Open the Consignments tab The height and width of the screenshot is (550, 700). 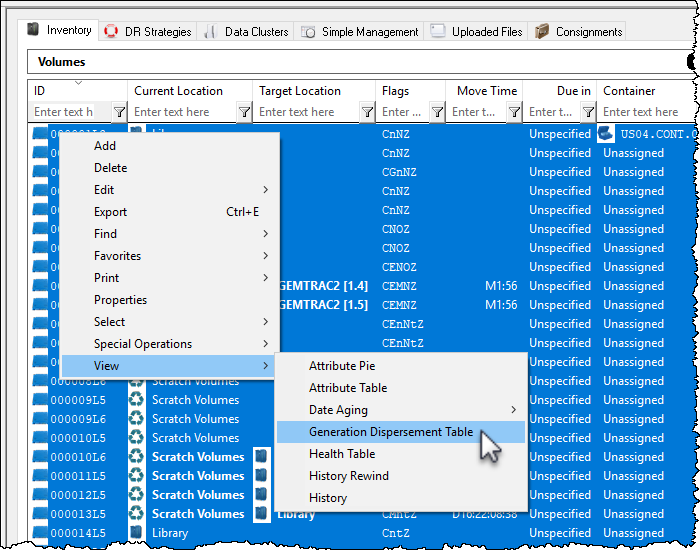pyautogui.click(x=577, y=32)
